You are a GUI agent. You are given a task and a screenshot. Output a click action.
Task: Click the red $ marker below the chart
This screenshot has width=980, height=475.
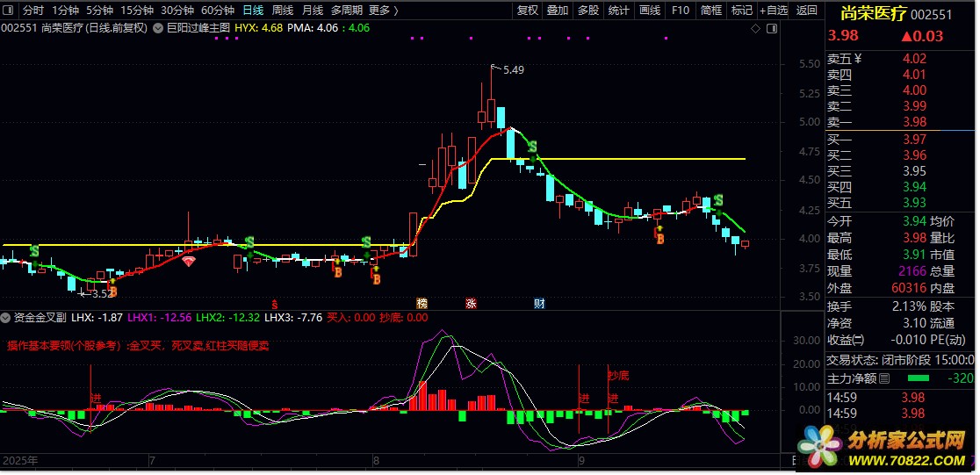(274, 304)
